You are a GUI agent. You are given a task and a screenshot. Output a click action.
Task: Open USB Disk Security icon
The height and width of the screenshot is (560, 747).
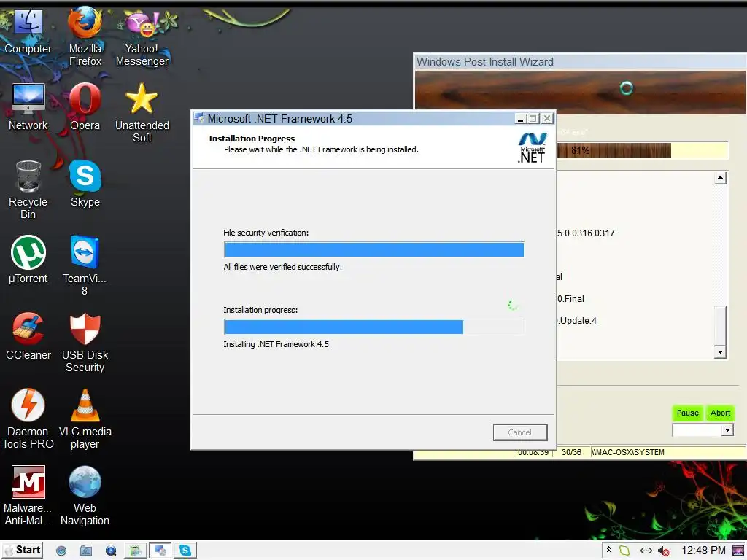pyautogui.click(x=85, y=343)
